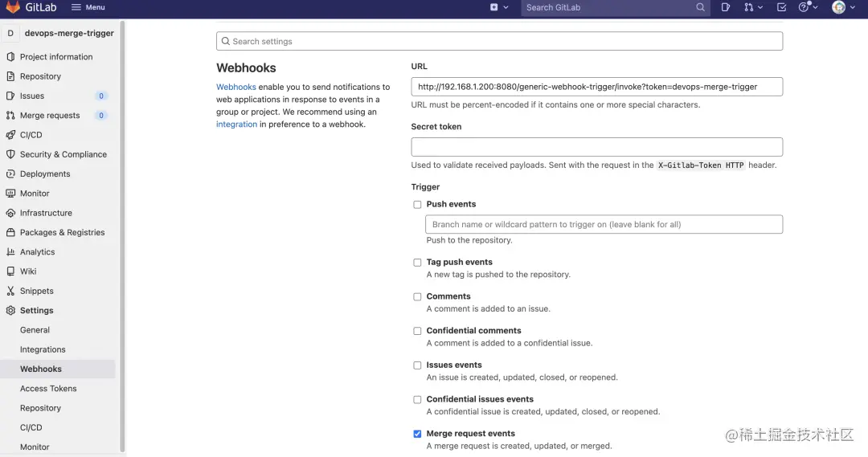
Task: Click the Settings gear icon
Action: (10, 310)
